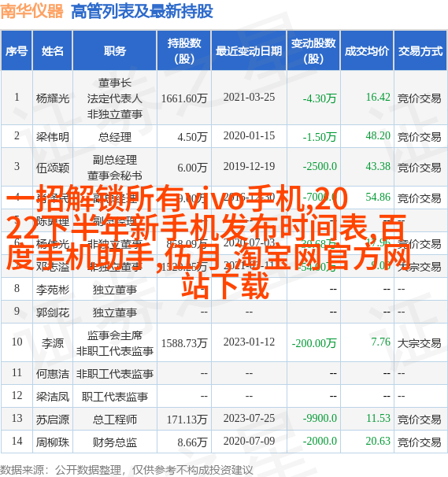Click the 持股数(股) column header
448x477 pixels.
point(184,50)
